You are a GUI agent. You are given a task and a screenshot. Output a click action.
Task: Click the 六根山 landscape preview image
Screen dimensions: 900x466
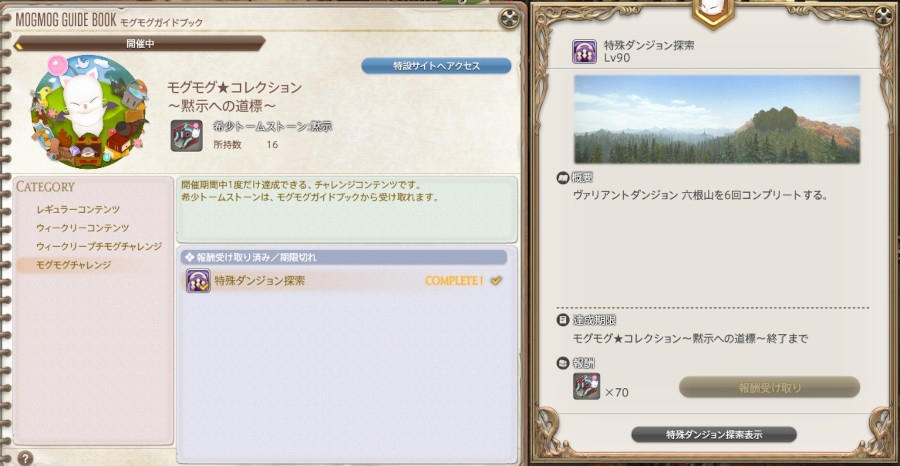click(x=717, y=119)
